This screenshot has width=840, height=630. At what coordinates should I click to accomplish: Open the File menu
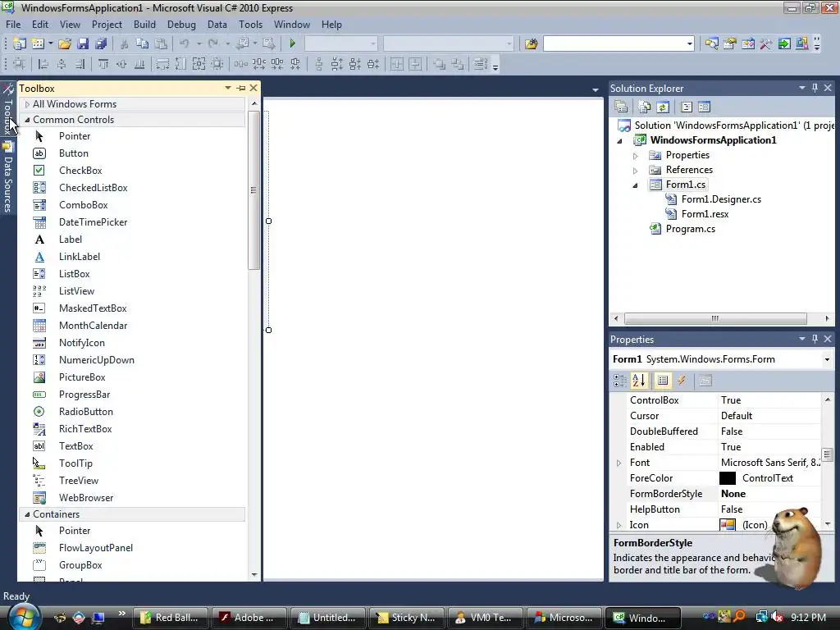(13, 25)
